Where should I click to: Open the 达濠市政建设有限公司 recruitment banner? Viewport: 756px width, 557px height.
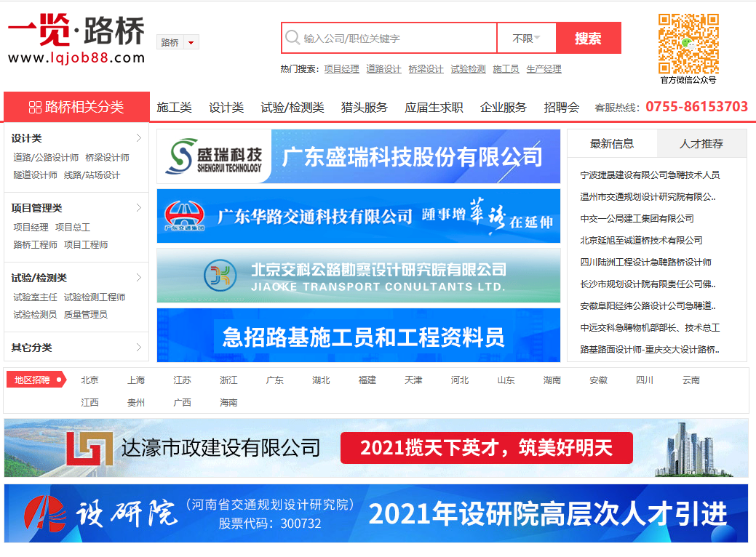376,448
